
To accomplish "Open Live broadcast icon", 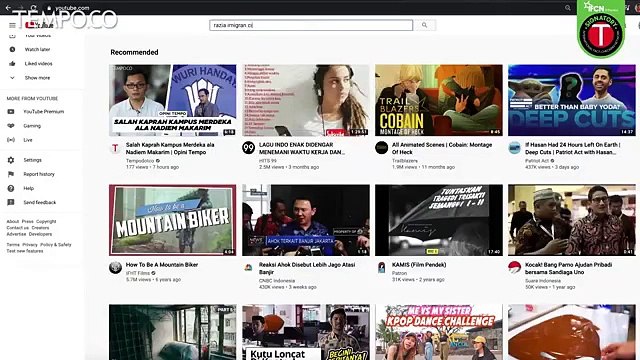I will tap(11, 140).
